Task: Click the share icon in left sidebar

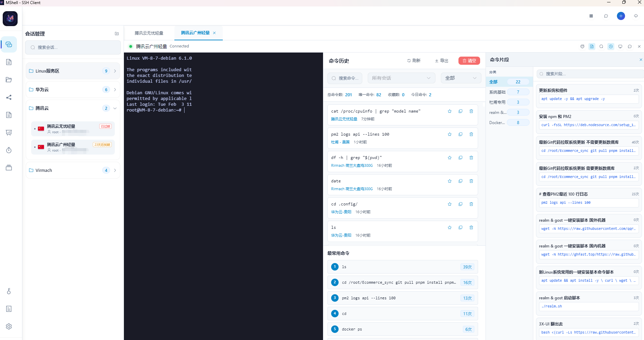Action: [x=9, y=97]
